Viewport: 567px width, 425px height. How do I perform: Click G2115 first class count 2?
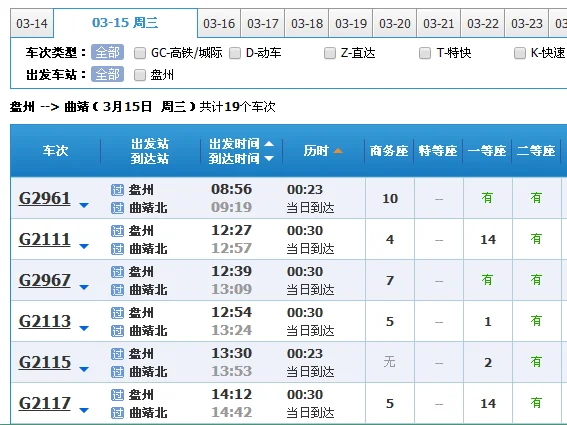point(488,362)
